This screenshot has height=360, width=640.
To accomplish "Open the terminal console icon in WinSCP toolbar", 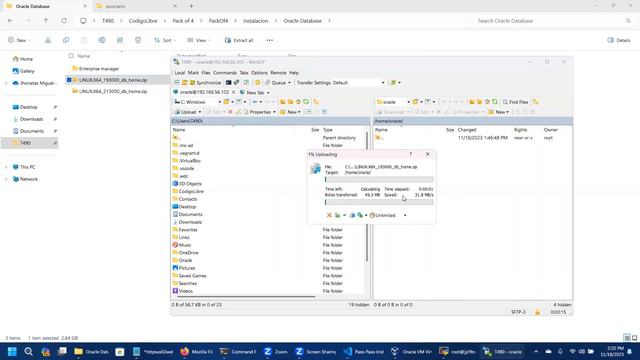I will click(229, 82).
